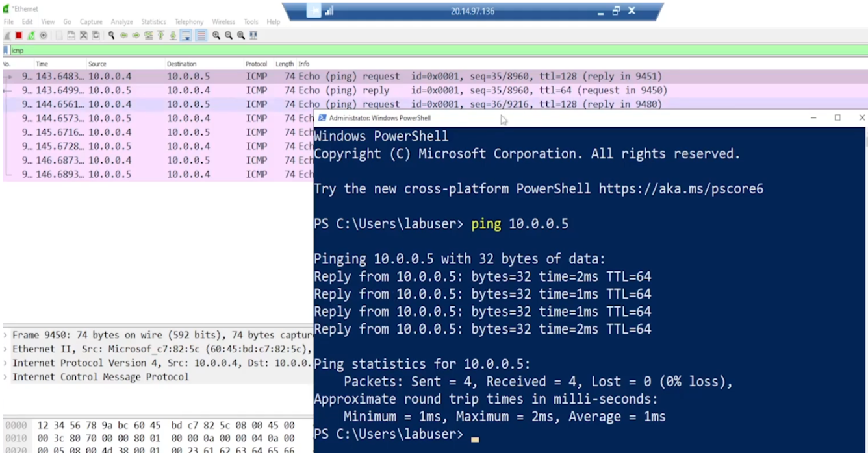
Task: Open the Statistics menu
Action: point(153,21)
